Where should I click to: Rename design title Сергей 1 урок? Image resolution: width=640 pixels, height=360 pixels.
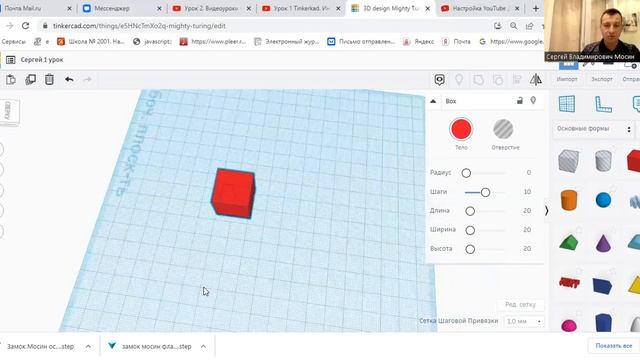[x=42, y=60]
